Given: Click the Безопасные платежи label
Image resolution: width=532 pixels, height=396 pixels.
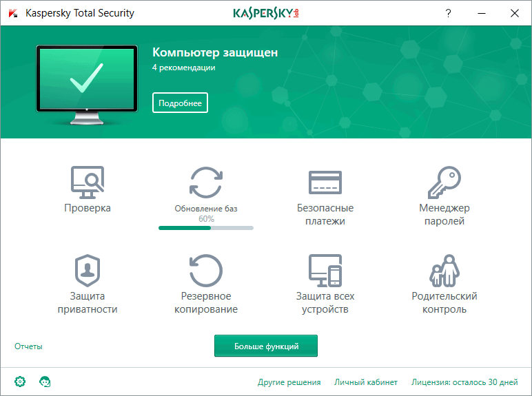Looking at the screenshot, I should coord(325,214).
